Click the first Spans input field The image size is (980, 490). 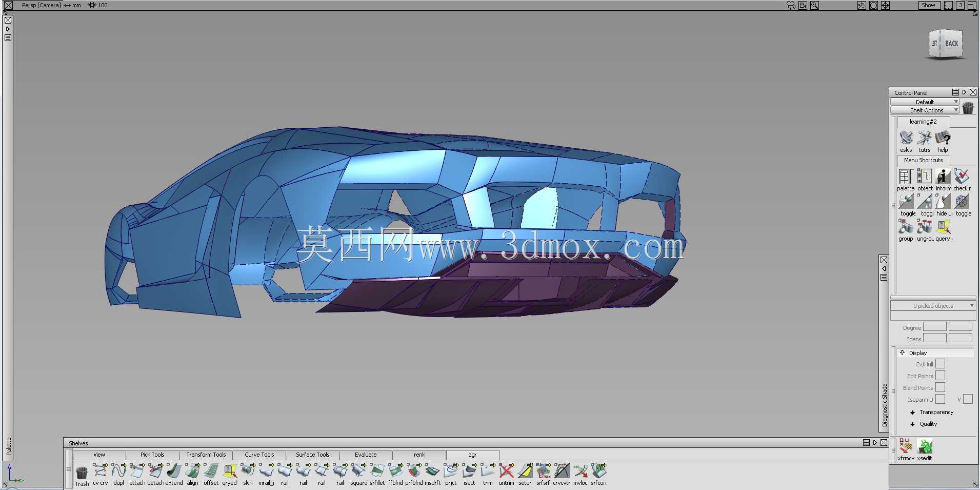[x=935, y=338]
